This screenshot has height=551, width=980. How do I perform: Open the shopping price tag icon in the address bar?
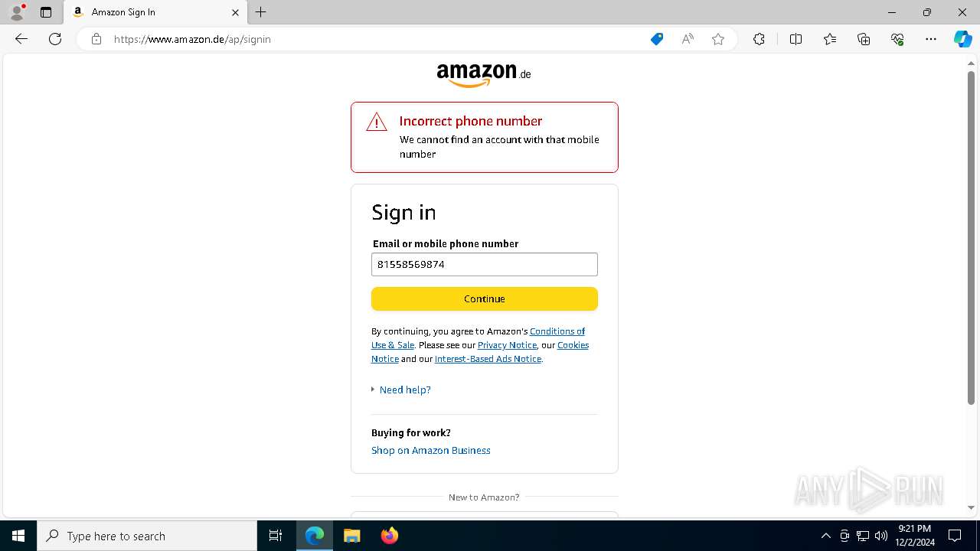pos(657,39)
